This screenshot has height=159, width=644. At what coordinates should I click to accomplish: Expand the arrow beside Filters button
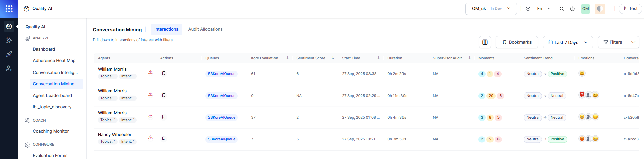(x=633, y=42)
